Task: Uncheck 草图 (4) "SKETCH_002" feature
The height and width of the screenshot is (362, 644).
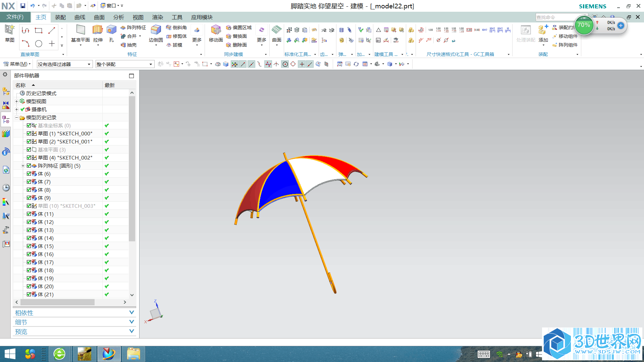Action: click(29, 158)
